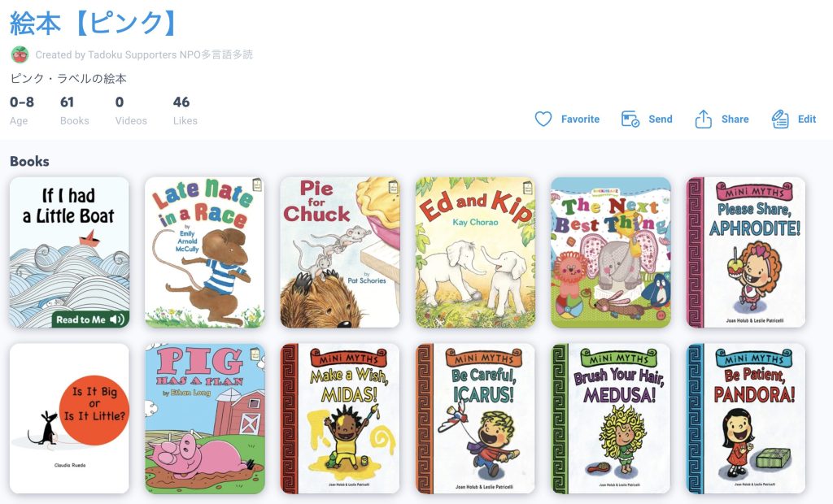Click the Tadoku Supporters avatar icon
This screenshot has height=504, width=833.
(20, 54)
